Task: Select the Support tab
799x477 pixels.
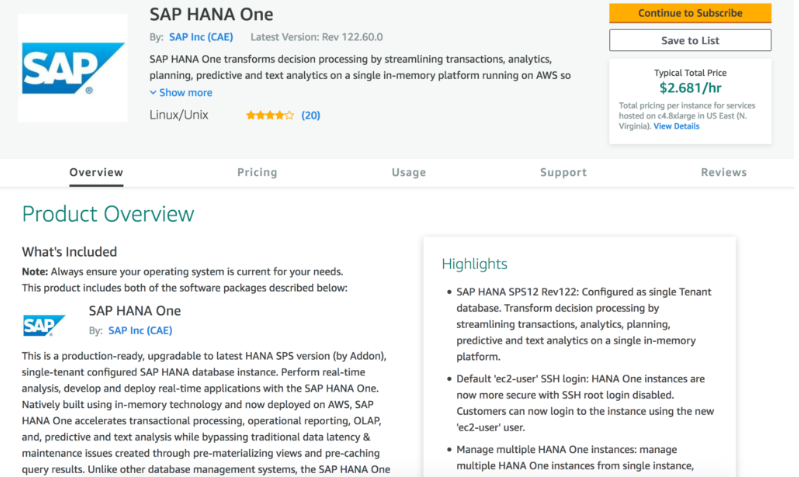Action: point(564,172)
